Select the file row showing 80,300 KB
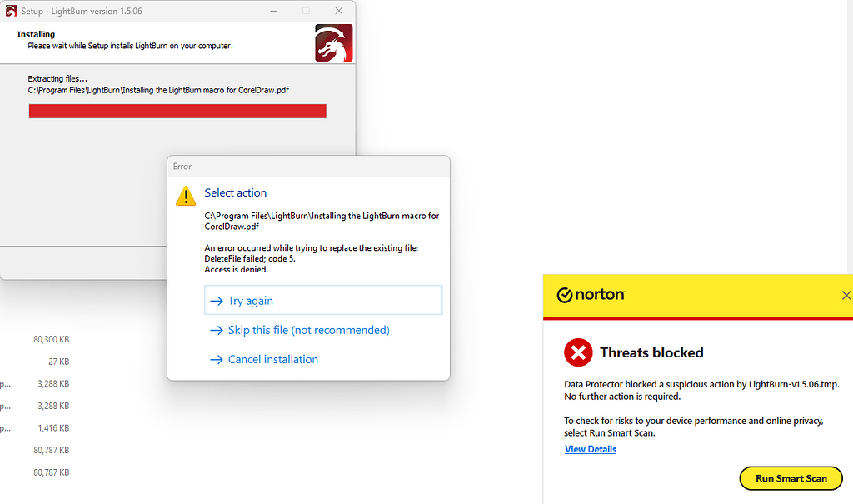 (x=51, y=340)
